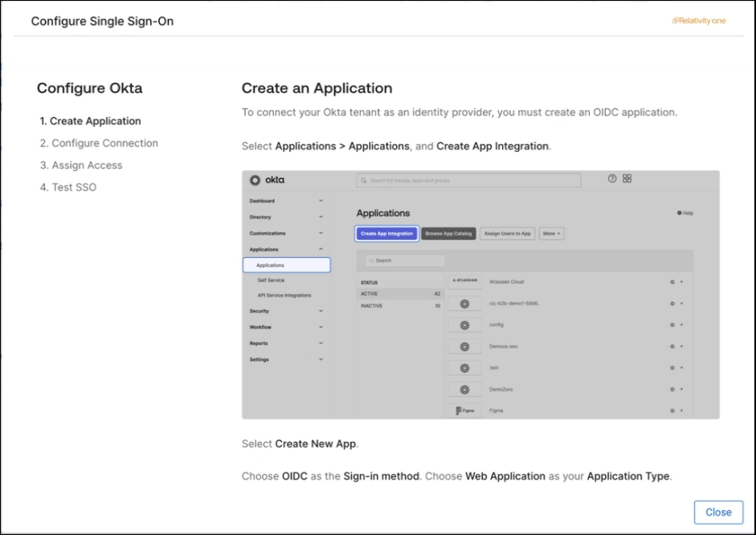Click the Search field above the app list
This screenshot has height=535, width=756.
pyautogui.click(x=405, y=261)
